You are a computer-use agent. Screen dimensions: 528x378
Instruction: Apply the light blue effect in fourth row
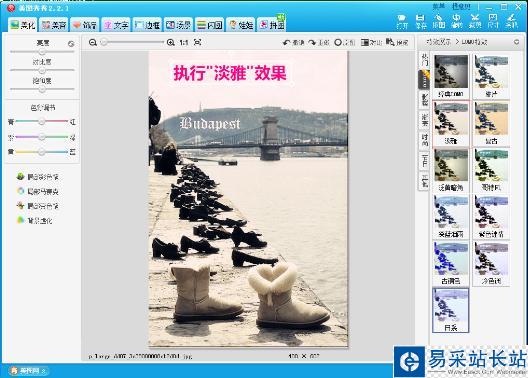coord(451,216)
